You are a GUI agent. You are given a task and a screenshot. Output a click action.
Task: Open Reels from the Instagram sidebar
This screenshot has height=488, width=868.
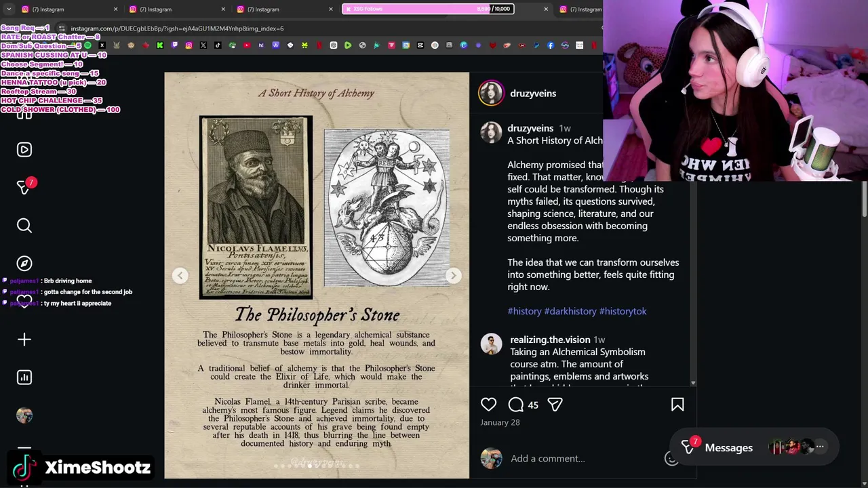[24, 150]
